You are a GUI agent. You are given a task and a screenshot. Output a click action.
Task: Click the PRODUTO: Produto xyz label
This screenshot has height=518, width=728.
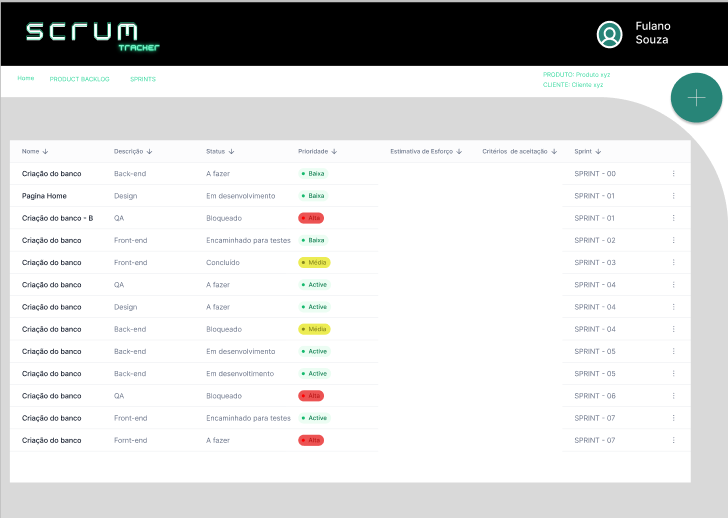click(576, 75)
